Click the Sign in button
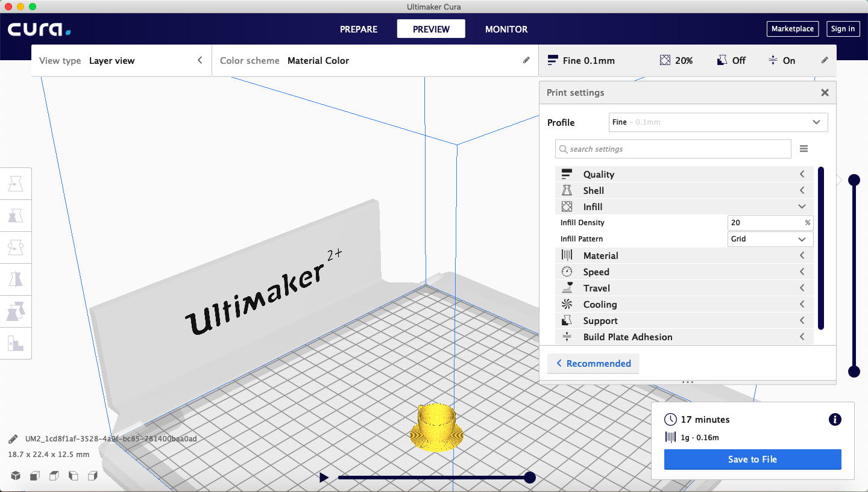868x492 pixels. click(843, 28)
